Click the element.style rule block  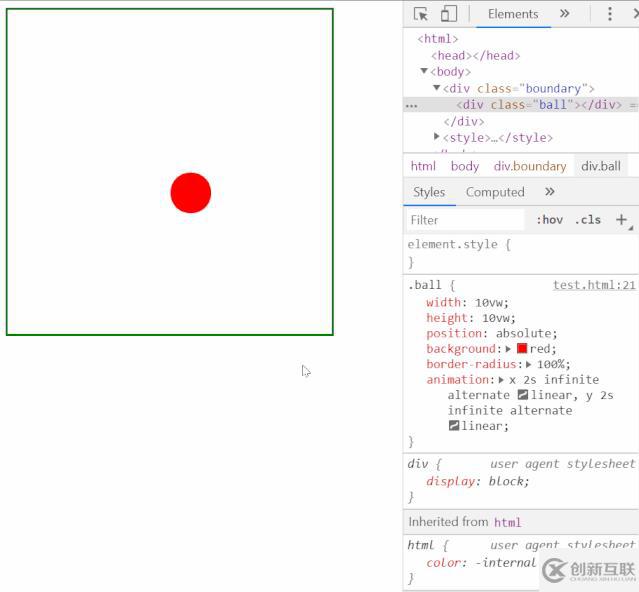click(521, 253)
